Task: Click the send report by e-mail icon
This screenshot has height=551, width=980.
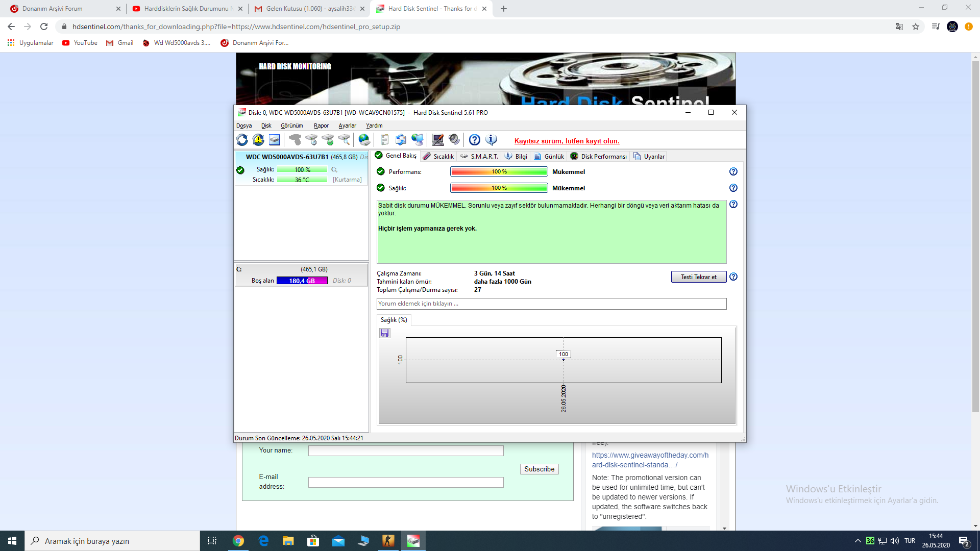Action: [x=401, y=140]
